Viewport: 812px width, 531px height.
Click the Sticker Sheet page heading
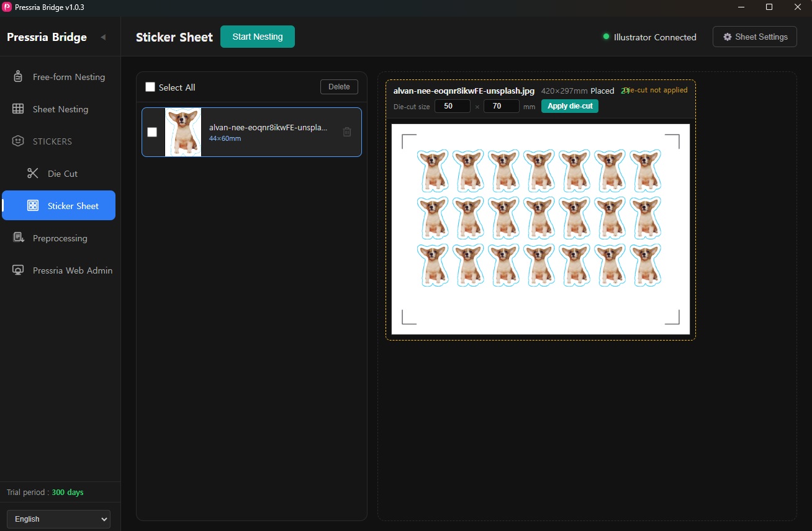(174, 37)
